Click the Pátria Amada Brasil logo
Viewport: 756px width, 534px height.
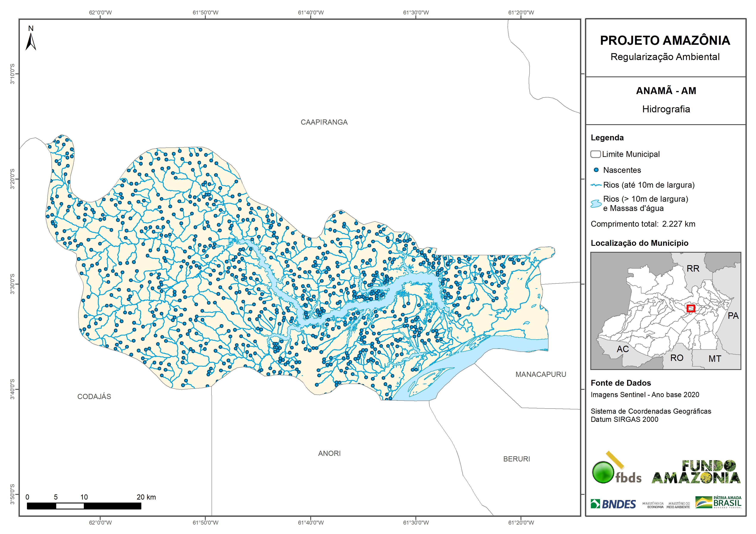point(719,502)
